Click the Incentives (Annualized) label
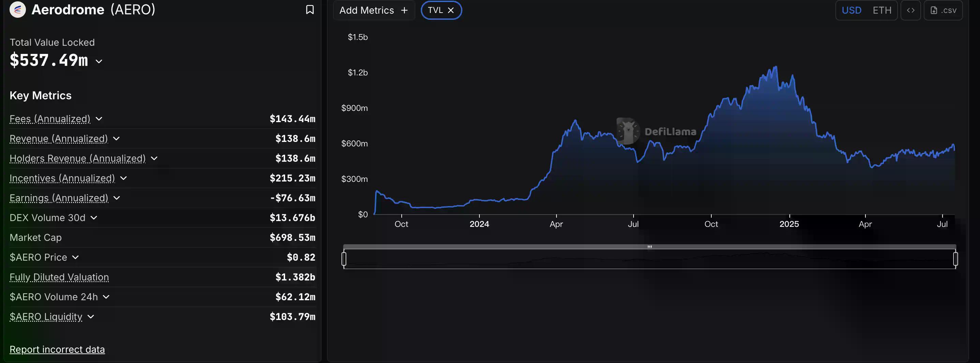This screenshot has width=980, height=363. click(62, 178)
